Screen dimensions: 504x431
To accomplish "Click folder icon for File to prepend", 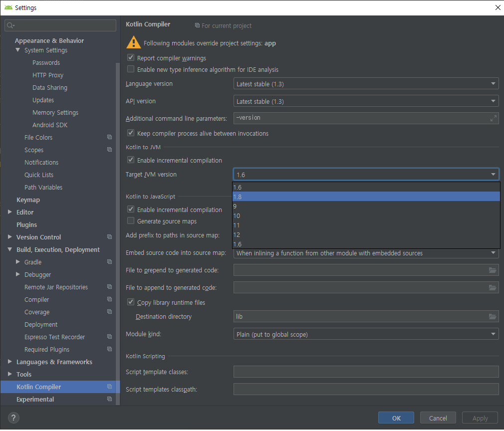I will click(493, 270).
